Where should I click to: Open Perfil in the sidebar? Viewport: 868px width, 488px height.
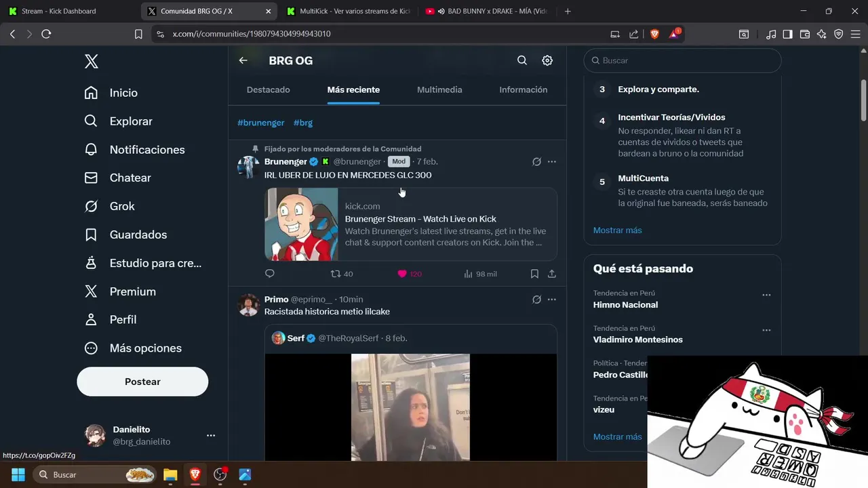pyautogui.click(x=111, y=319)
